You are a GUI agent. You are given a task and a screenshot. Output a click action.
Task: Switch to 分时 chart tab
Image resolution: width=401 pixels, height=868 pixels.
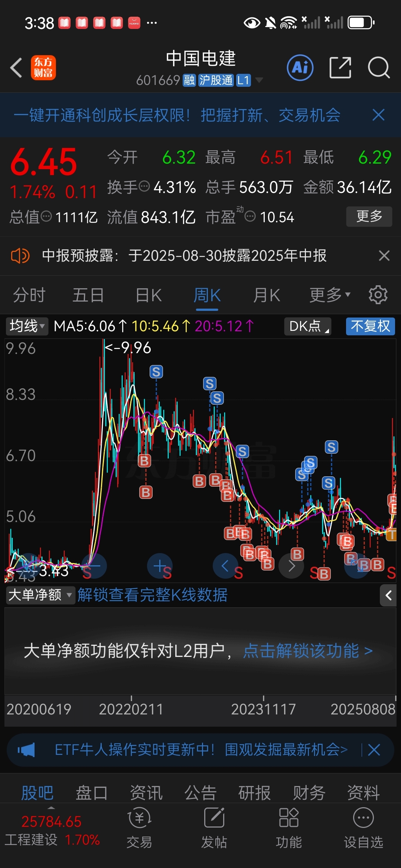(29, 295)
